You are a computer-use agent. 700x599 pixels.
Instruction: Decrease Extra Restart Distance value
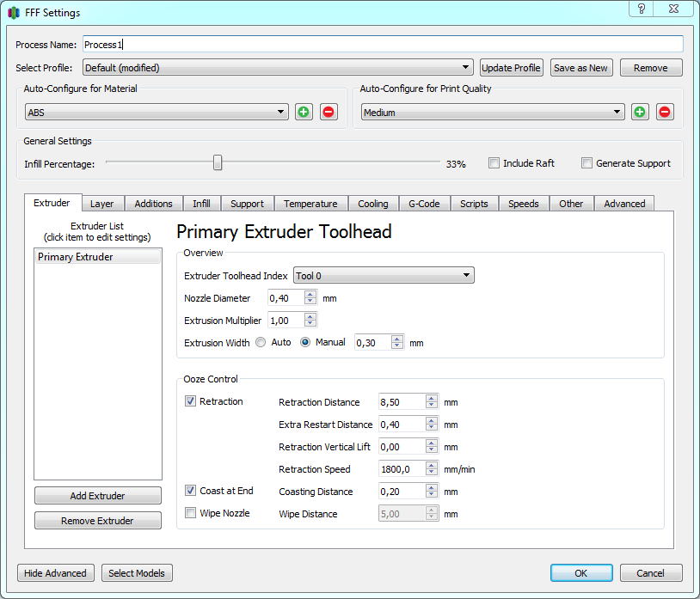[x=431, y=428]
